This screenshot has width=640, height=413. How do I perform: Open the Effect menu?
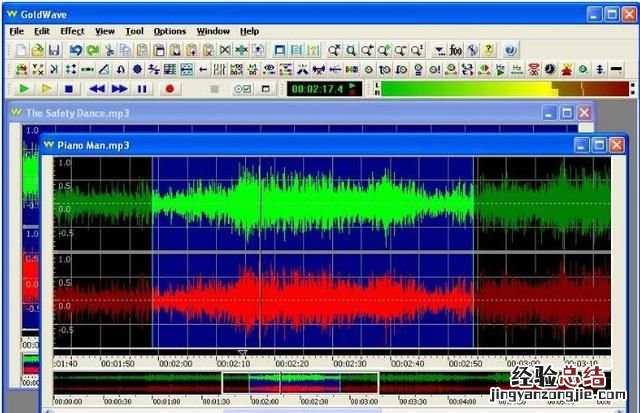click(x=72, y=31)
